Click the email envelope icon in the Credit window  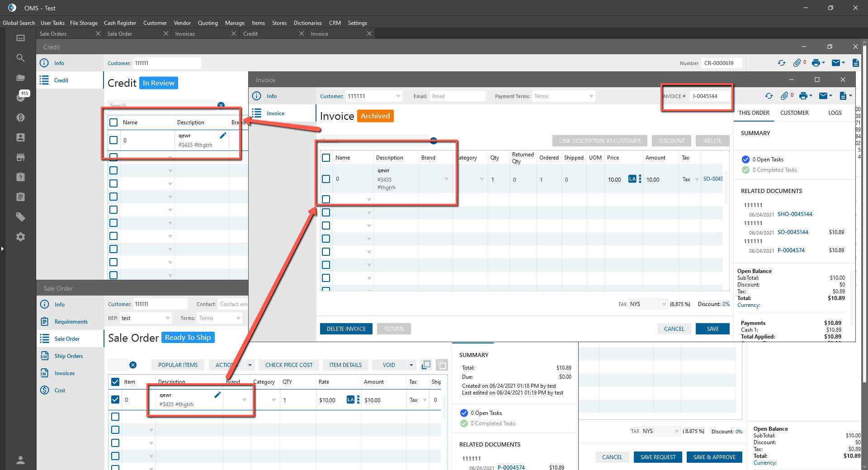836,63
